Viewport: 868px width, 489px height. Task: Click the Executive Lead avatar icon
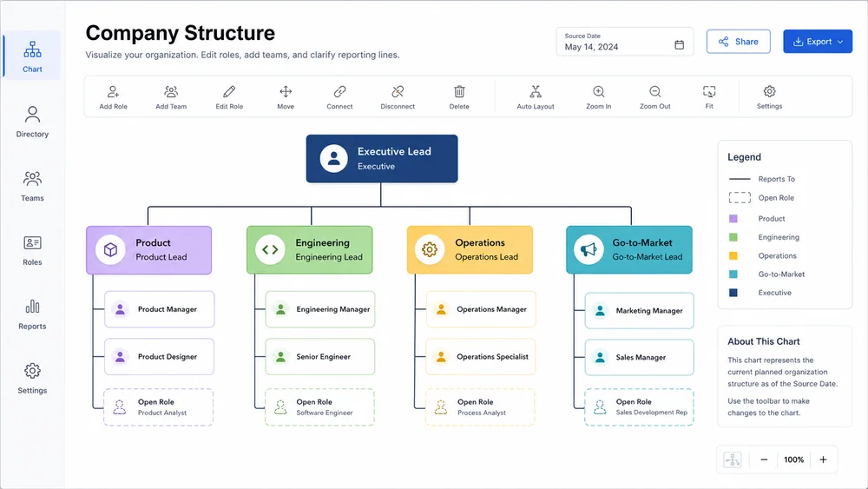click(x=334, y=158)
